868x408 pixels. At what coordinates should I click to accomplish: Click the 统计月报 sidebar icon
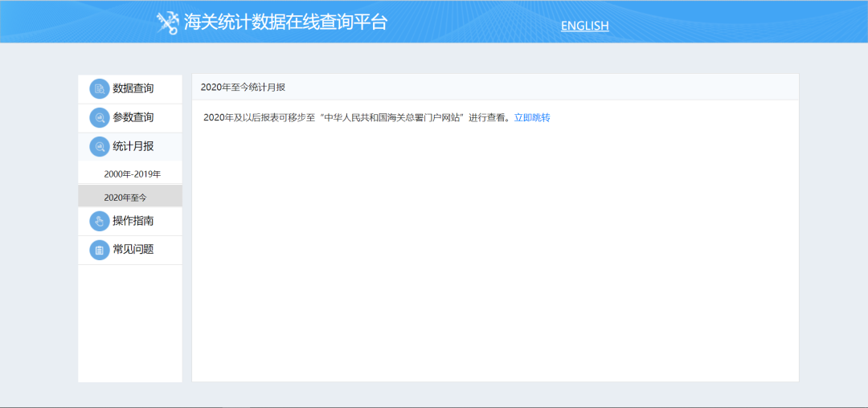pos(100,146)
